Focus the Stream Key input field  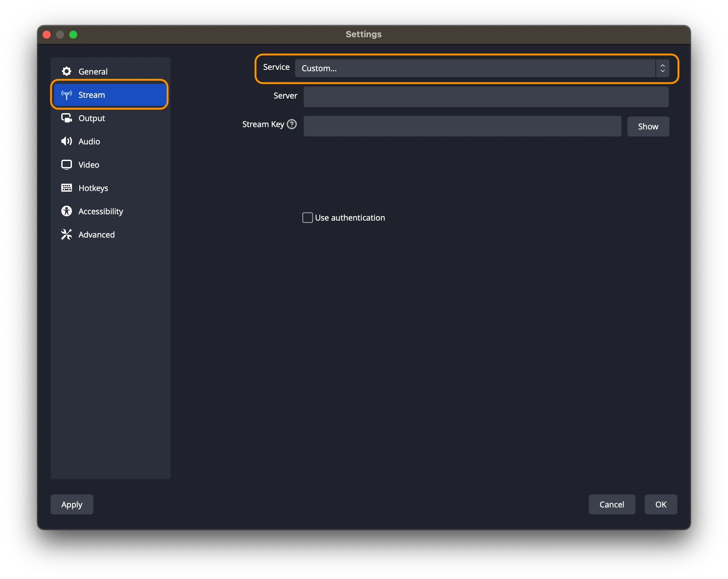[x=462, y=126]
